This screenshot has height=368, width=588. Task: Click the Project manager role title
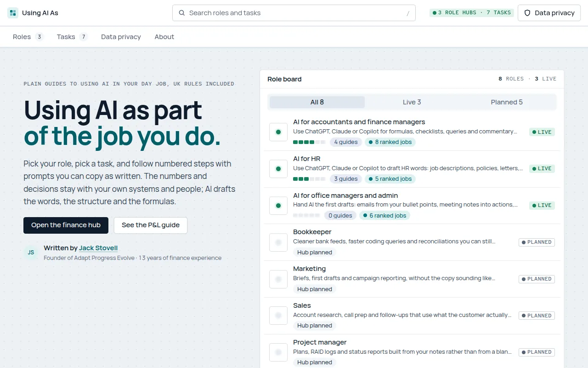click(320, 342)
